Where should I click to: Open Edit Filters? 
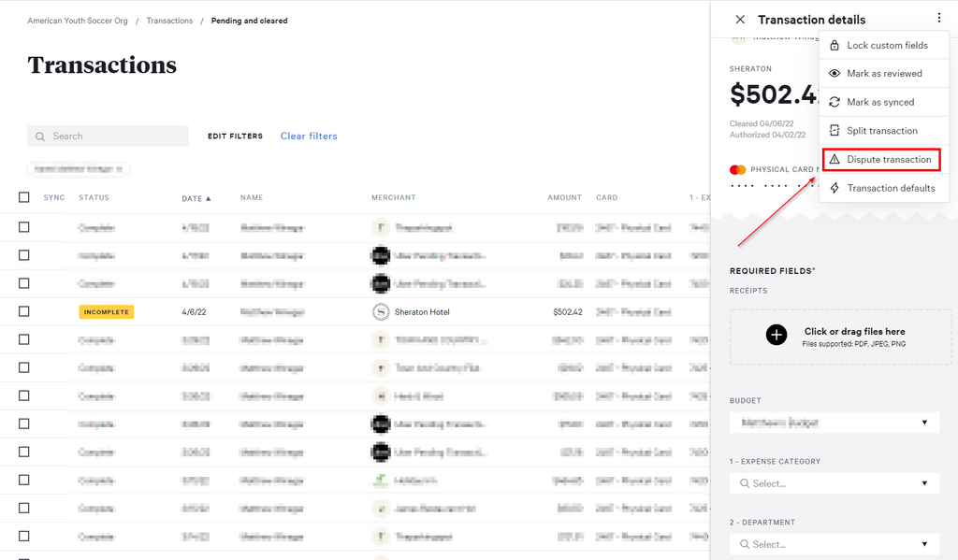[x=235, y=136]
